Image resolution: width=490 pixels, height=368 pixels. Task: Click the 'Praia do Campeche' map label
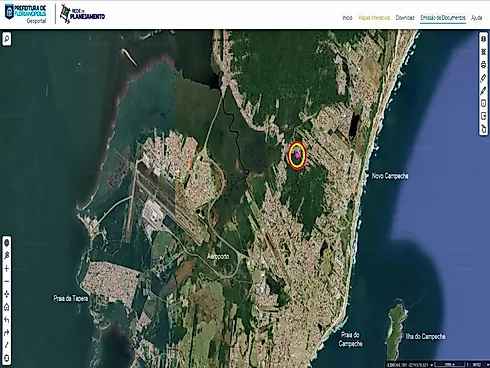[x=350, y=339]
